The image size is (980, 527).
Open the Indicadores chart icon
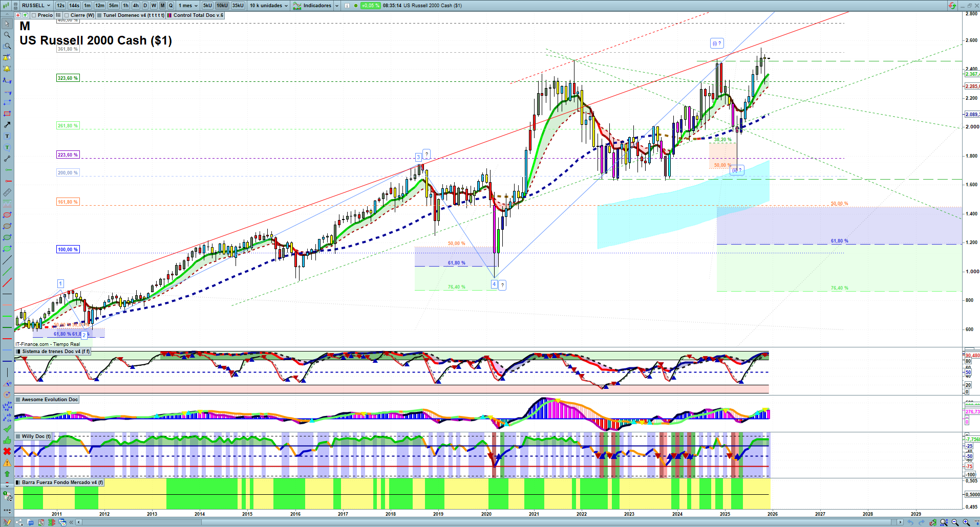click(297, 6)
